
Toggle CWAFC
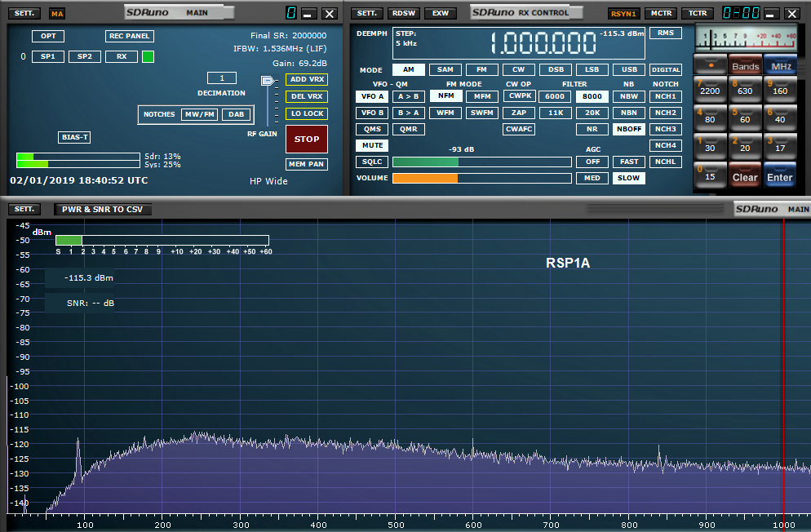(519, 129)
